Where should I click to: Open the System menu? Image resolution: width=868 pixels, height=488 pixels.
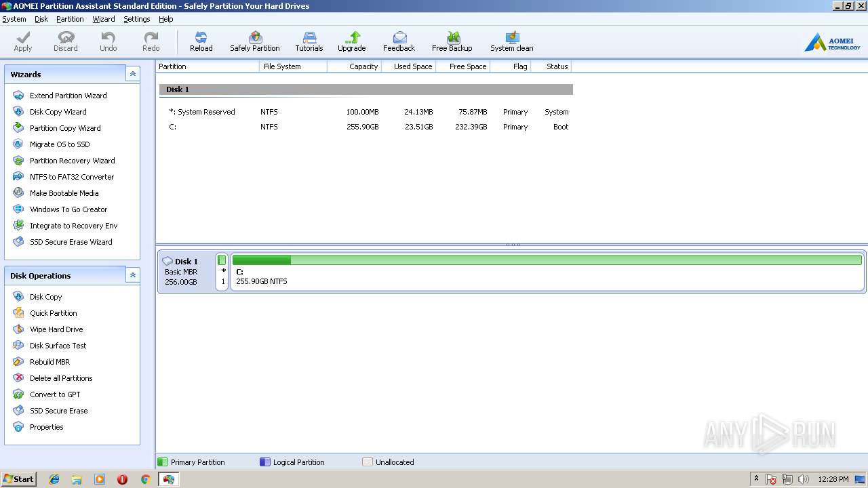point(14,19)
